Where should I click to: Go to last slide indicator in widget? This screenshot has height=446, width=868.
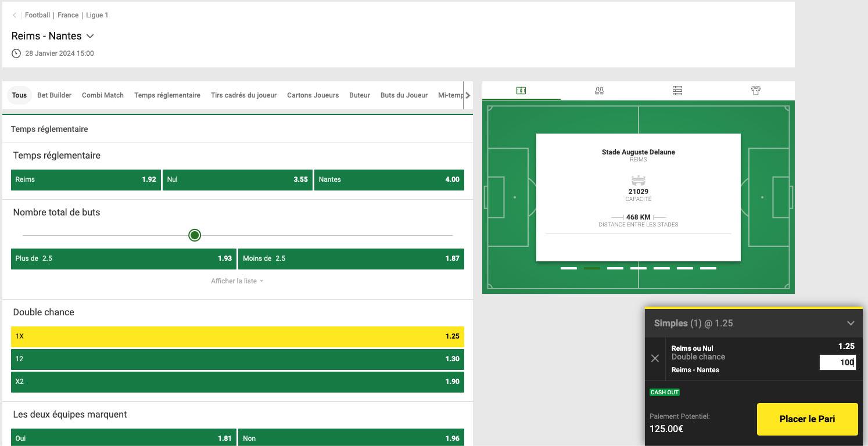coord(708,268)
